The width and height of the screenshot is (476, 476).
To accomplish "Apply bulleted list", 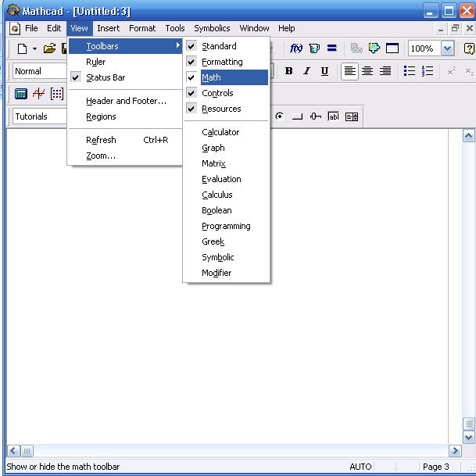I will click(410, 71).
